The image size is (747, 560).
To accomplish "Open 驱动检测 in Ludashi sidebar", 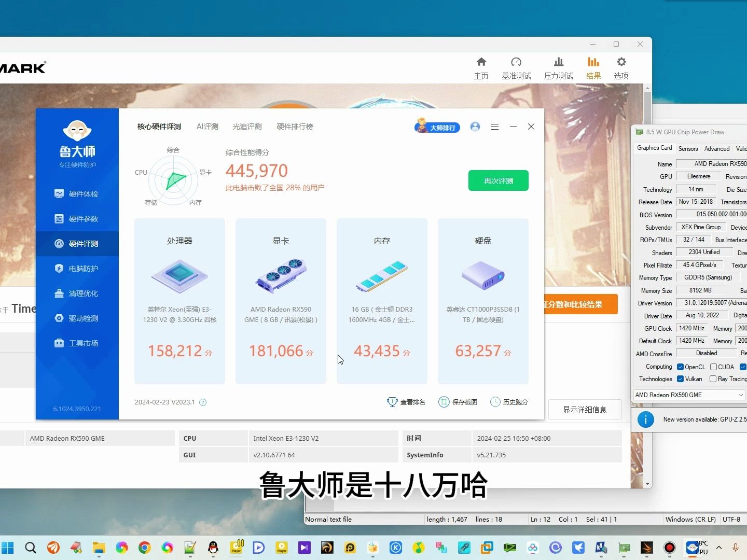I will coord(77,318).
